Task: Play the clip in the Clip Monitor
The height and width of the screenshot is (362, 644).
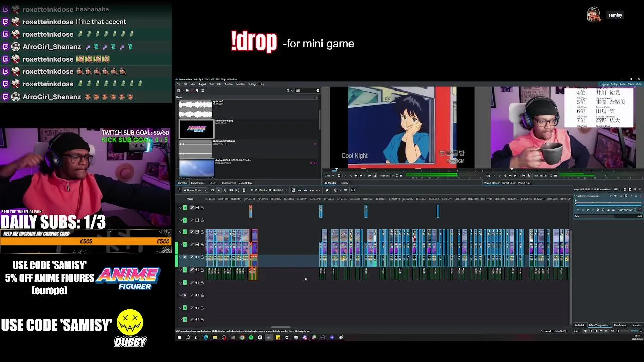Action: coord(361,175)
